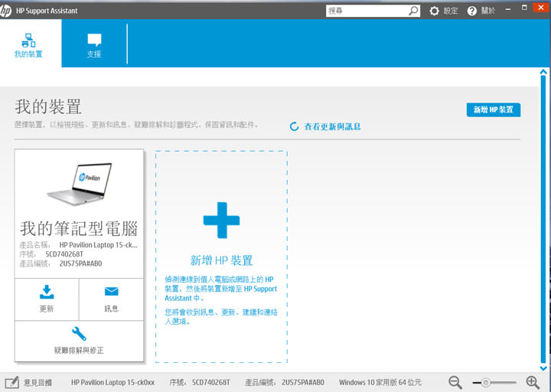Click the large blue plus icon
This screenshot has width=551, height=392.
[221, 220]
